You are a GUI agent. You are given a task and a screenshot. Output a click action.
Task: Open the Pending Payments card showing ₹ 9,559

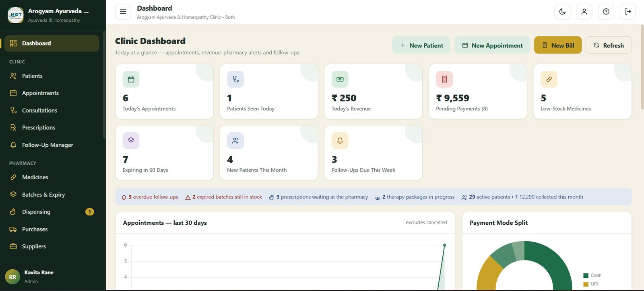[478, 91]
